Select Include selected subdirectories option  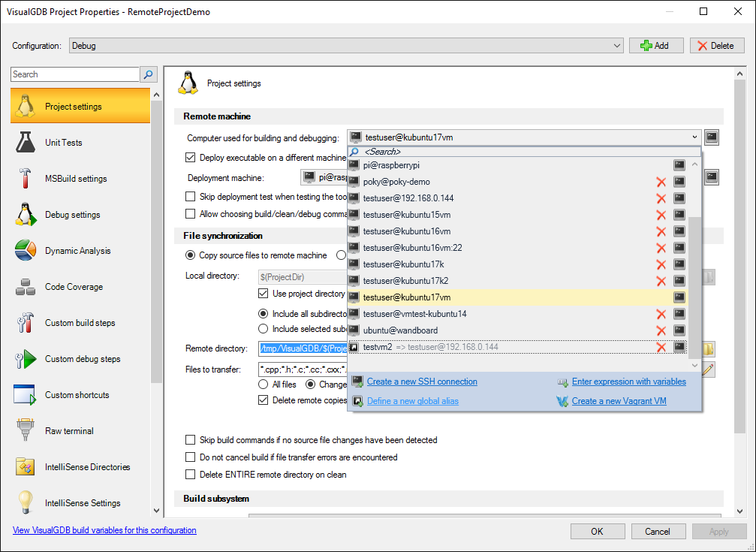click(264, 329)
